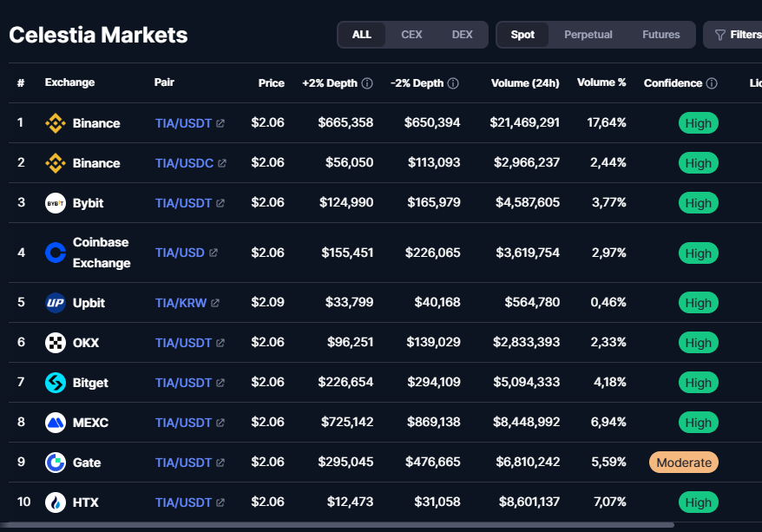Click the Bitget logo icon
This screenshot has height=532, width=762.
point(56,383)
